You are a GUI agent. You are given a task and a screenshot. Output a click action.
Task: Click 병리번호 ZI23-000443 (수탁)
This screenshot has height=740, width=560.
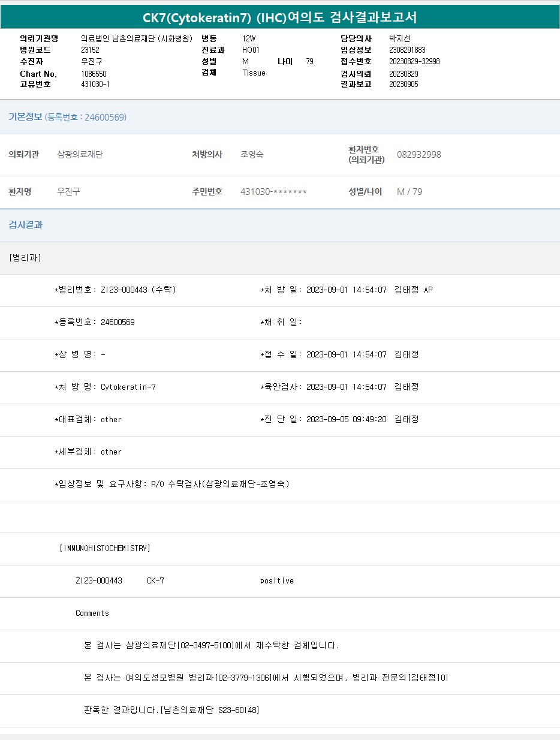tap(138, 290)
